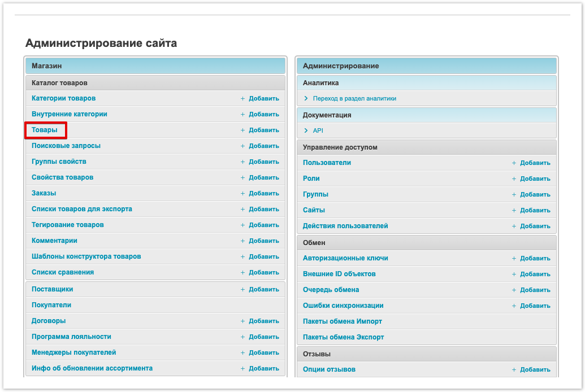The height and width of the screenshot is (392, 585).
Task: Click chevron beside Переход в раздел аналитики
Action: (x=306, y=98)
